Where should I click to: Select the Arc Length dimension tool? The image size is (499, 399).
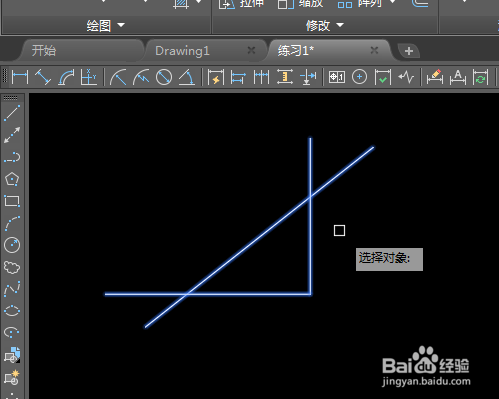coord(66,77)
